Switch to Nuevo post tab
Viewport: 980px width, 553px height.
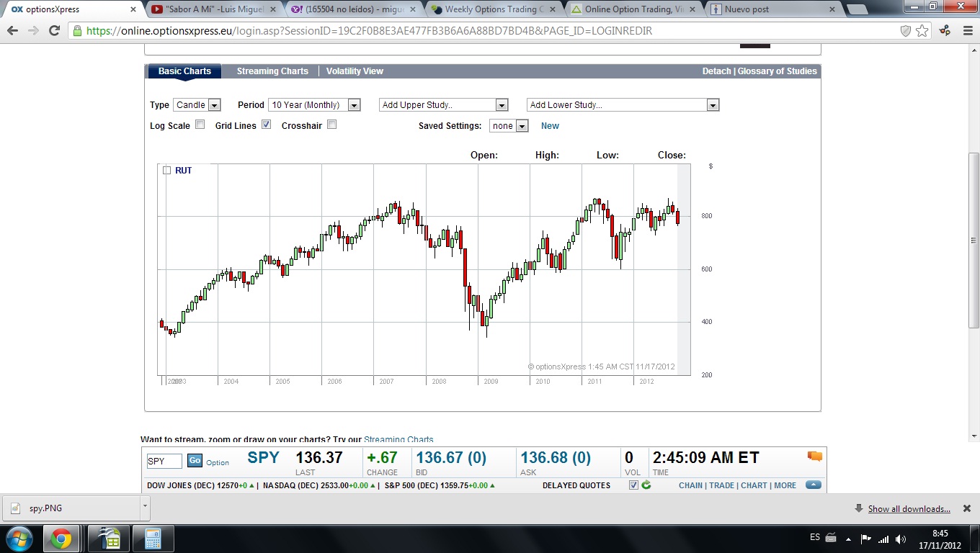click(x=775, y=9)
